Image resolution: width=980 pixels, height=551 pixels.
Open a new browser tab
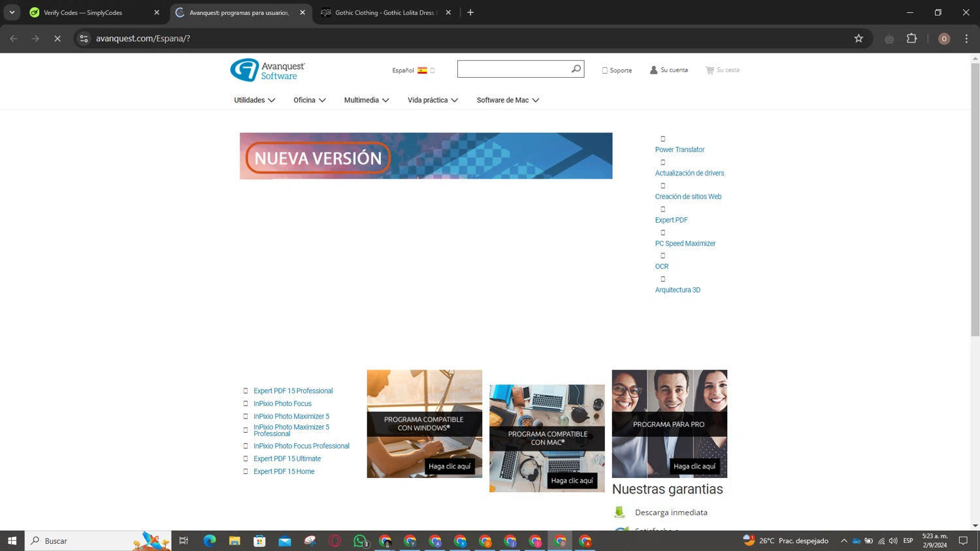(x=470, y=12)
